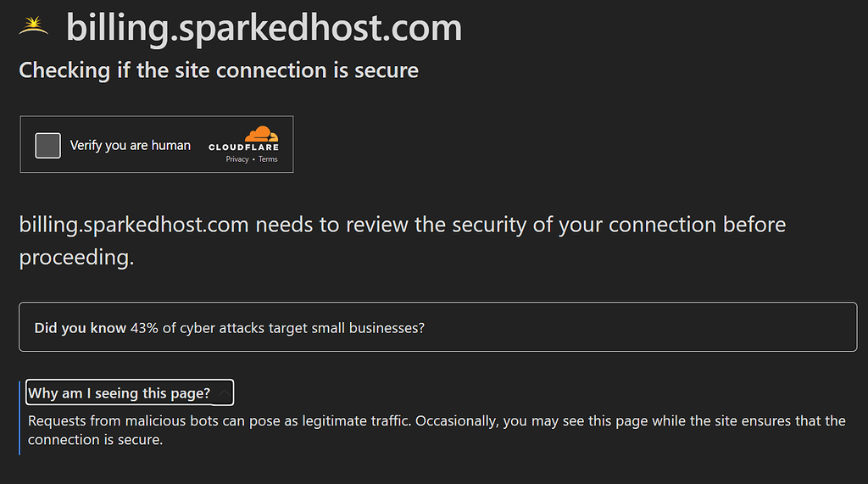The image size is (868, 484).
Task: Check the Verify you are human checkbox
Action: pyautogui.click(x=48, y=145)
